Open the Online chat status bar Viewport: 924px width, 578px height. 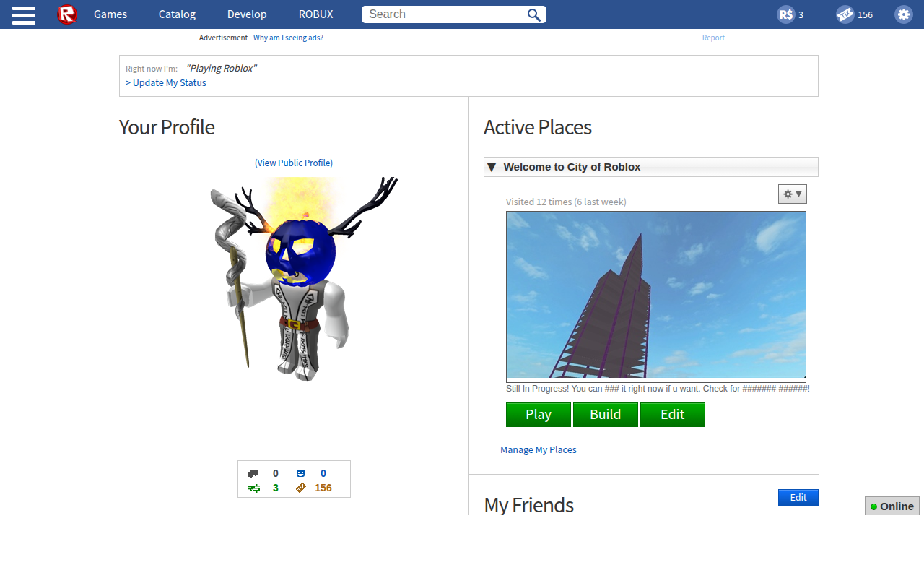point(892,506)
